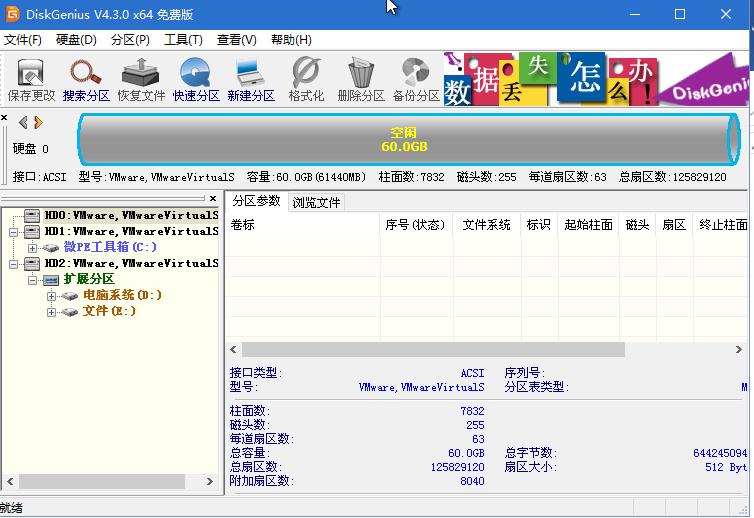Switch to the 浏览文件 tab
Viewport: 754px width, 518px height.
tap(316, 202)
